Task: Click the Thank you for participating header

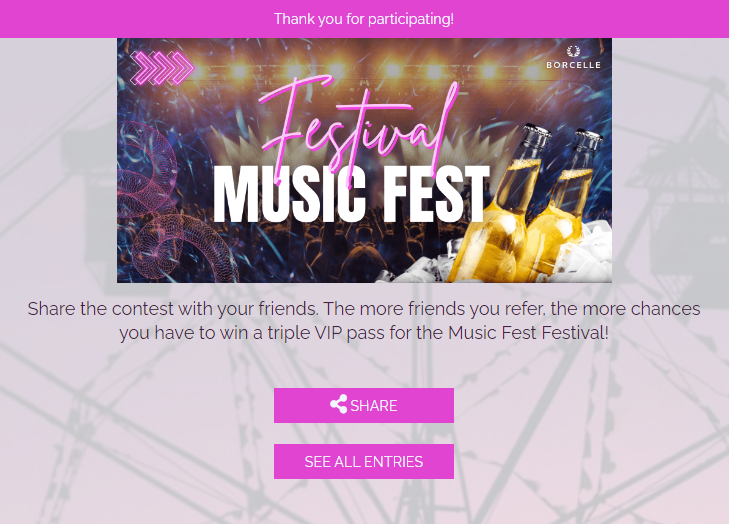Action: click(x=364, y=19)
